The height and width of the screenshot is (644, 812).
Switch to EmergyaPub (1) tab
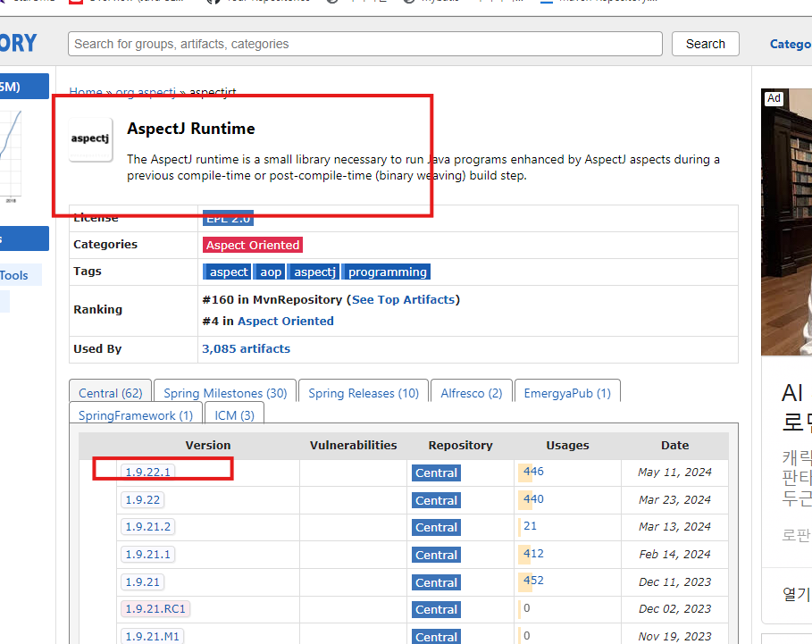point(567,393)
